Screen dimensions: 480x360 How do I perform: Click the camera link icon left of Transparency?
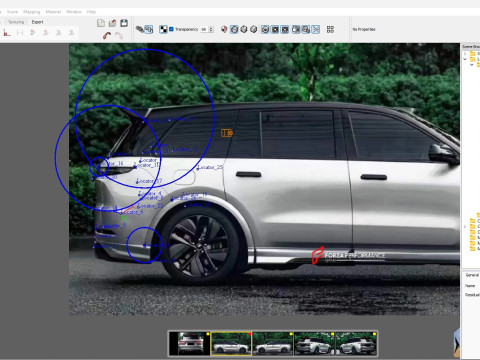[x=139, y=29]
